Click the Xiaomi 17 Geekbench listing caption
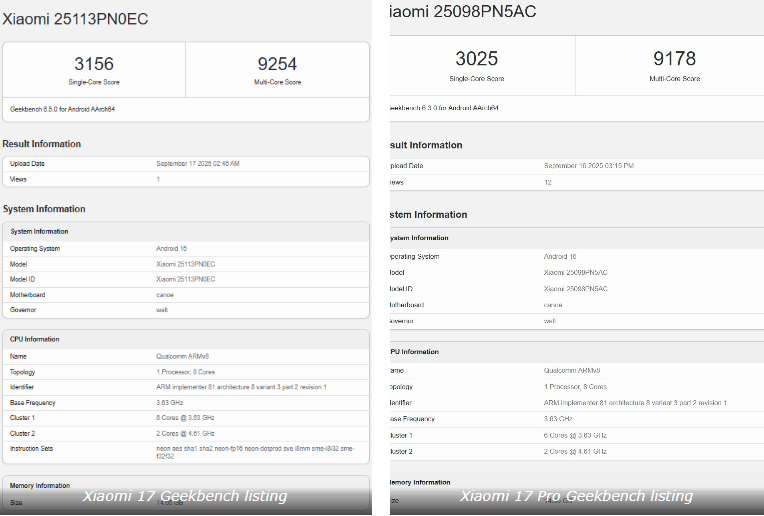Screen dimensions: 764x516 (x=185, y=496)
